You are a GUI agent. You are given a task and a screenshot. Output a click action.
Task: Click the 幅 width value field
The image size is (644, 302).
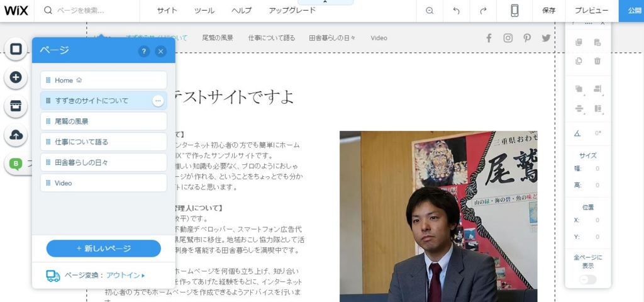[x=597, y=169]
